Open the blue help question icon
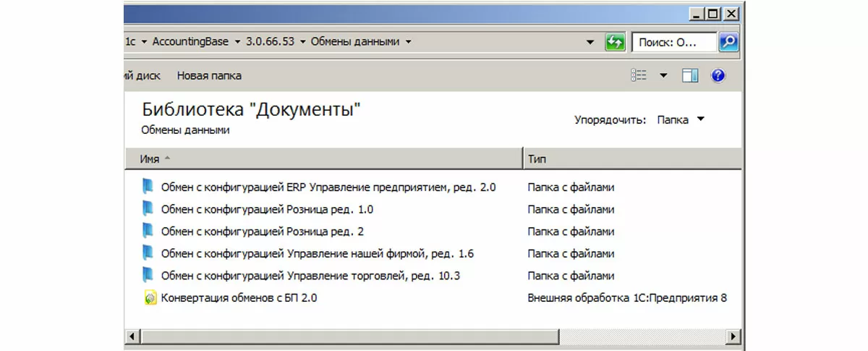 click(718, 75)
